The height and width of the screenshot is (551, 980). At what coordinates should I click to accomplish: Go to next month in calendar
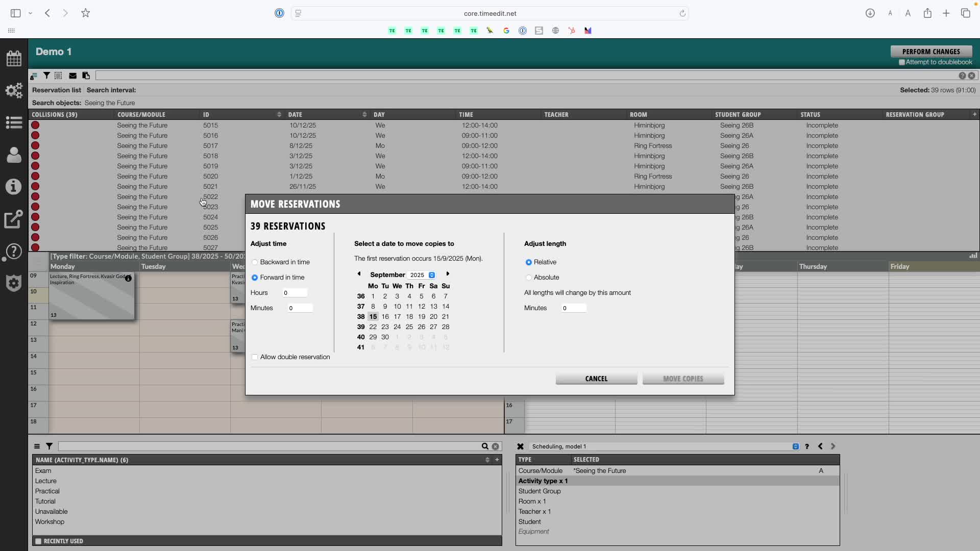coord(448,274)
